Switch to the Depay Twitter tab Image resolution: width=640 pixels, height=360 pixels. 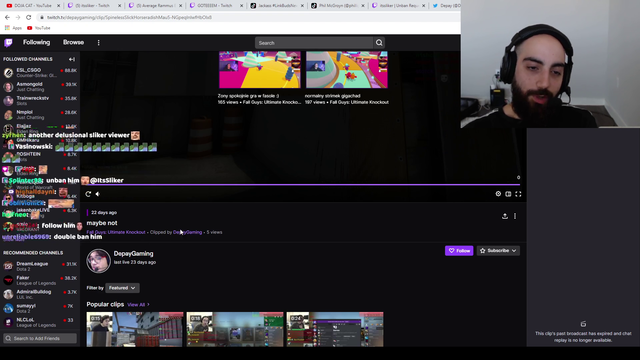pos(446,6)
